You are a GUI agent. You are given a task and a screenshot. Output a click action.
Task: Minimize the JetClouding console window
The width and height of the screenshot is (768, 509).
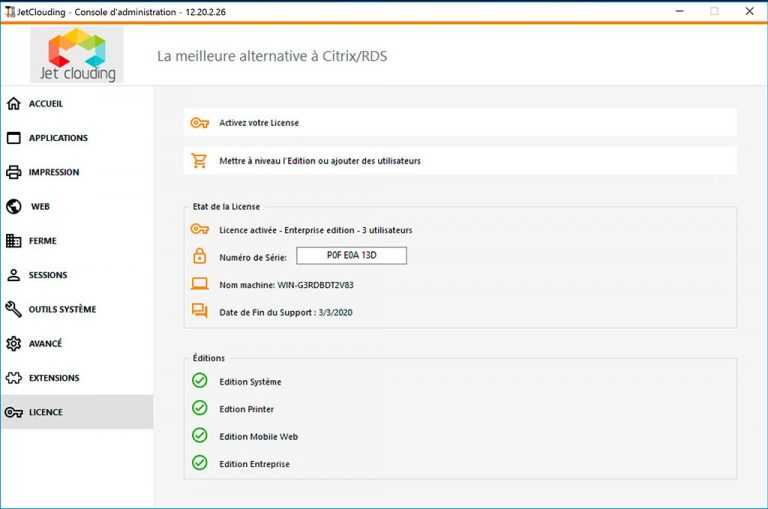(x=679, y=11)
